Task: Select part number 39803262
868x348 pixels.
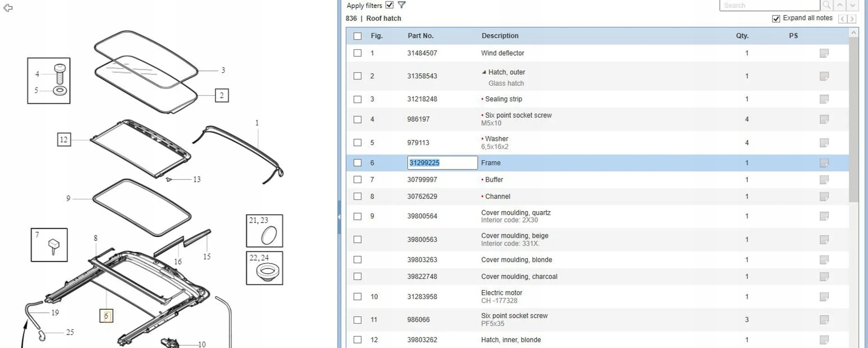Action: pos(422,340)
